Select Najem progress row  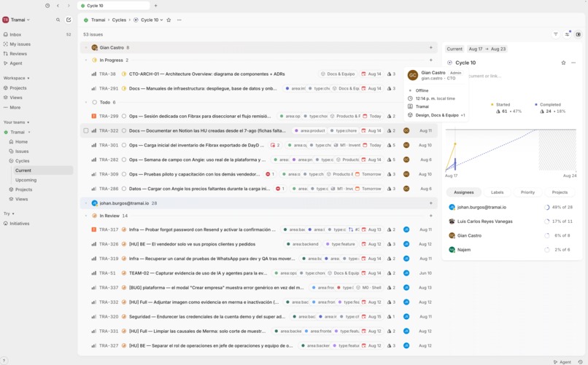pyautogui.click(x=512, y=250)
